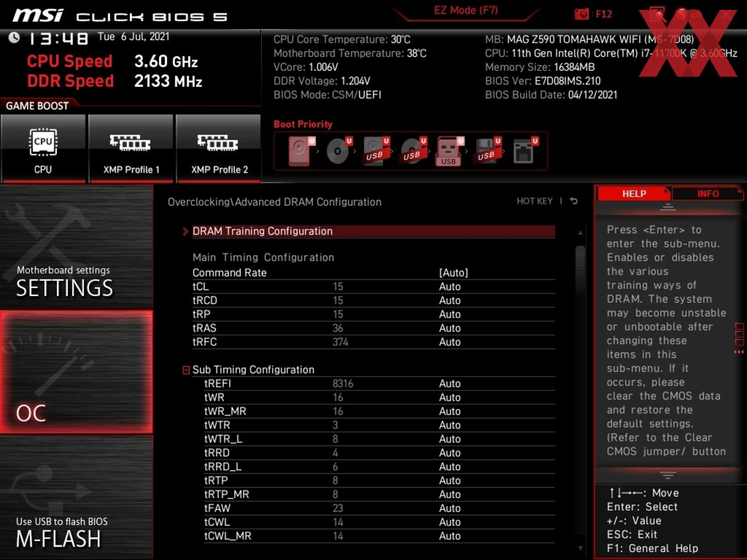Click the tRTP Auto value field

(450, 481)
